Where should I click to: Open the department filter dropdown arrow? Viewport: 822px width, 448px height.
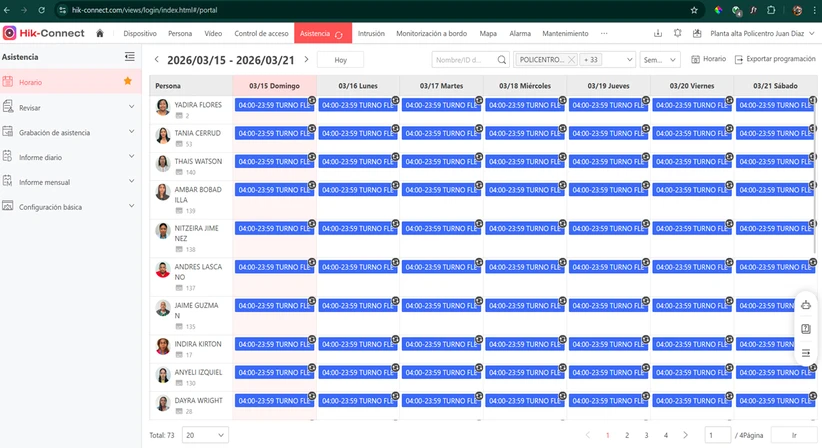click(629, 60)
